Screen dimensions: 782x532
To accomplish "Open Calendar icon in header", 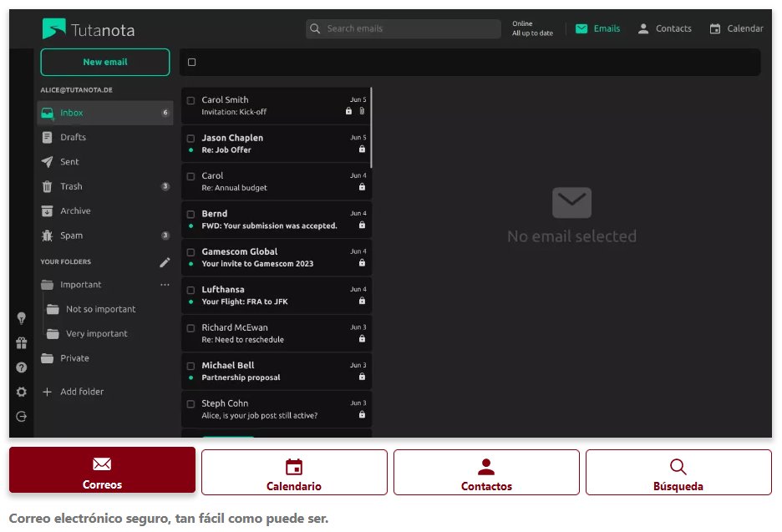I will (x=714, y=28).
